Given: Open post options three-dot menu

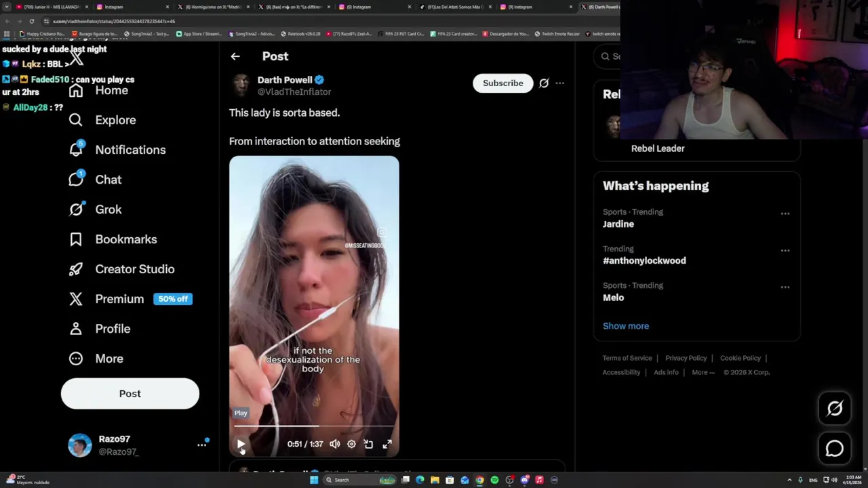Looking at the screenshot, I should point(559,83).
